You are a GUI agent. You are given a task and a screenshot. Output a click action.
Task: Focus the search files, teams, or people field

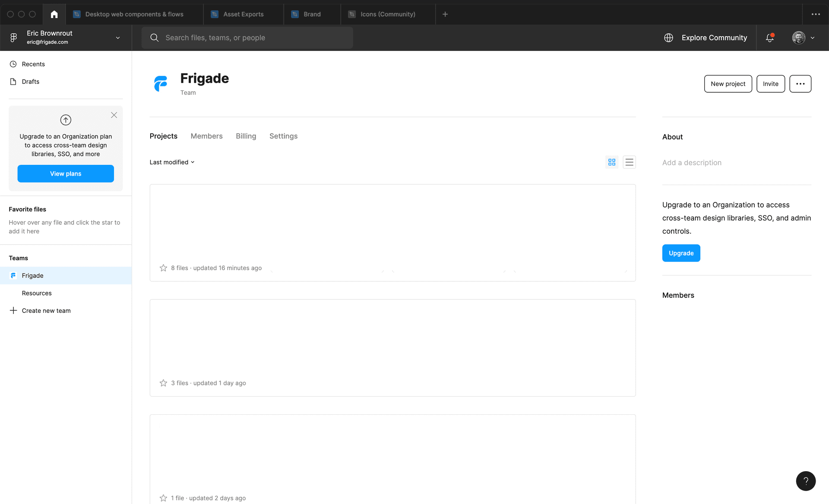pos(247,38)
